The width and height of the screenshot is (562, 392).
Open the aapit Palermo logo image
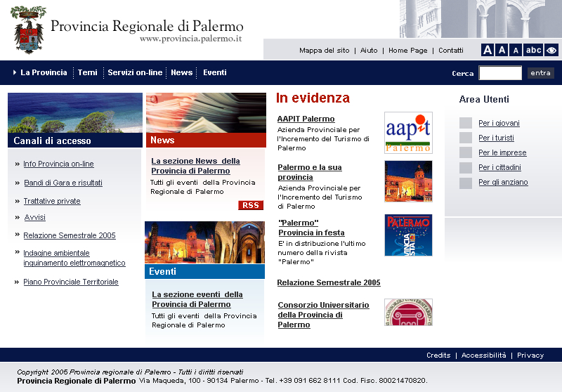pos(408,133)
